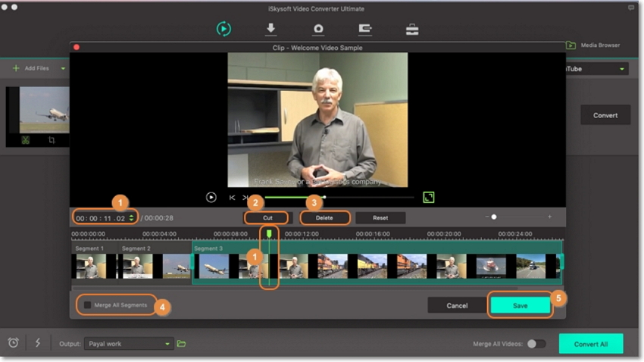
Task: Click Save to keep the clip edits
Action: [x=520, y=305]
